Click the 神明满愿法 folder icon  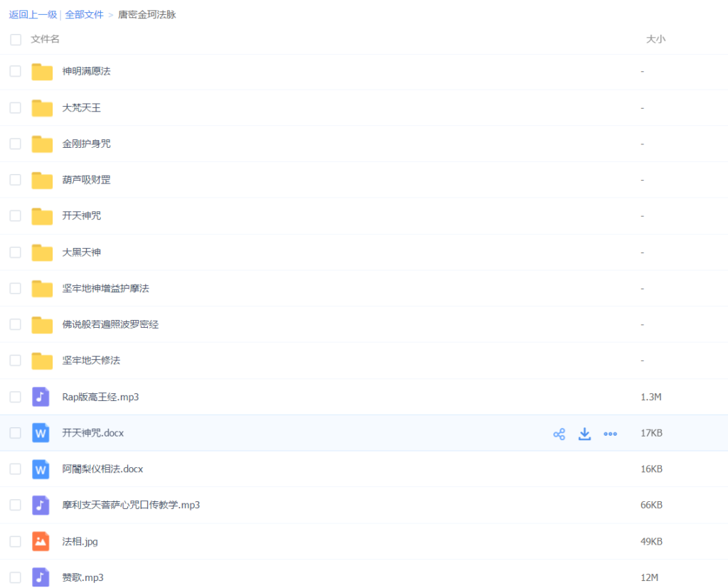pos(42,72)
